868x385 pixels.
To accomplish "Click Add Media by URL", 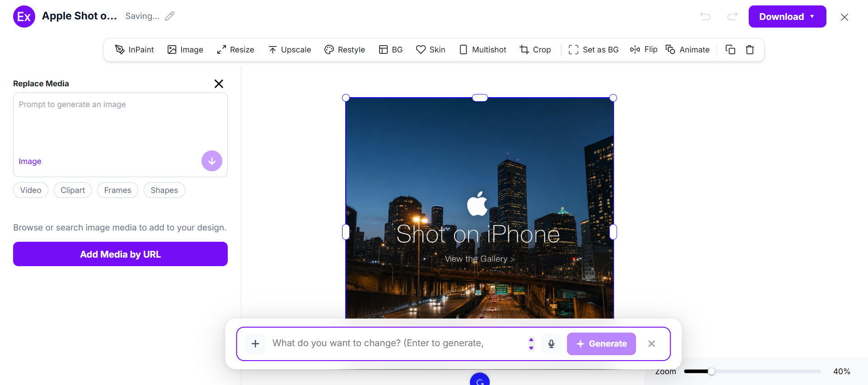I will tap(120, 254).
